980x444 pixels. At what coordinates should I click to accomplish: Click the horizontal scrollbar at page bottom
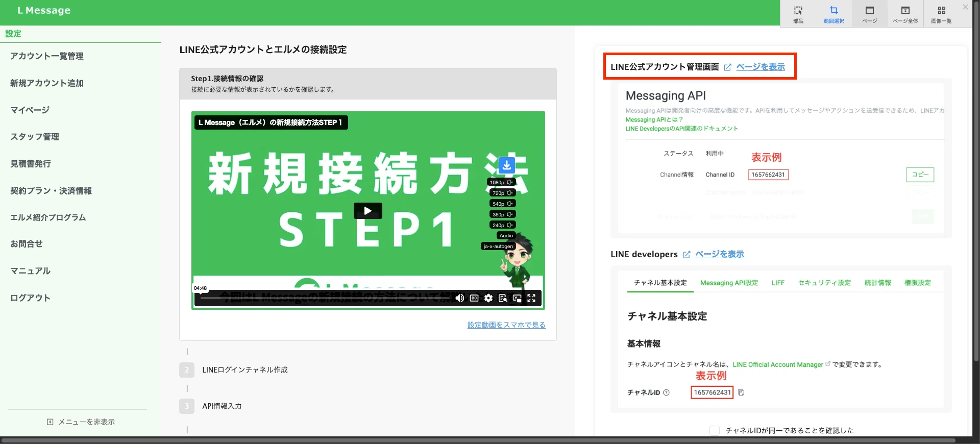[478, 440]
